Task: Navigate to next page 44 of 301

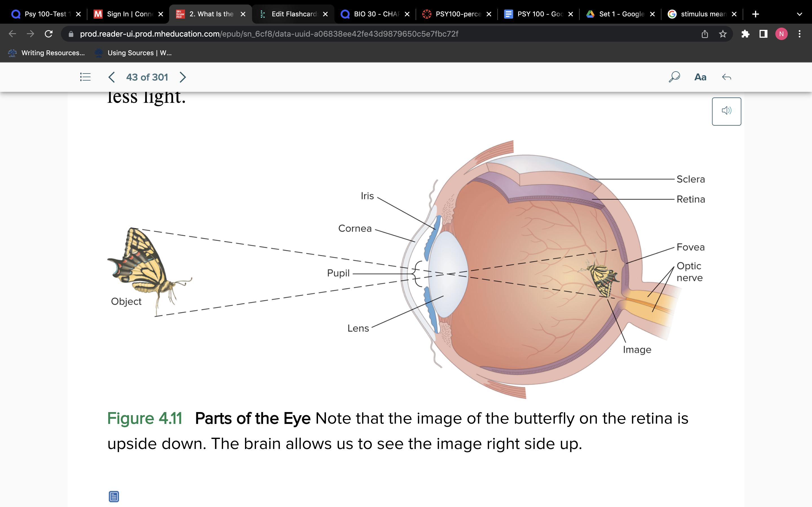Action: coord(183,77)
